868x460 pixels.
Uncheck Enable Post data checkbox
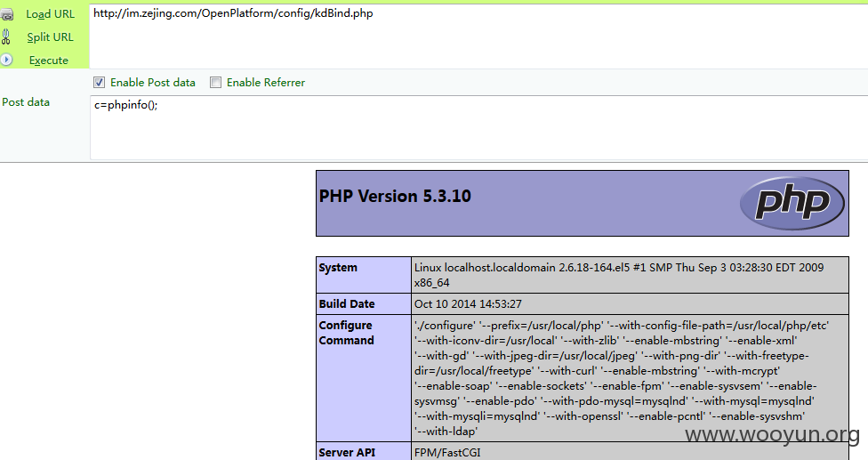[x=99, y=83]
